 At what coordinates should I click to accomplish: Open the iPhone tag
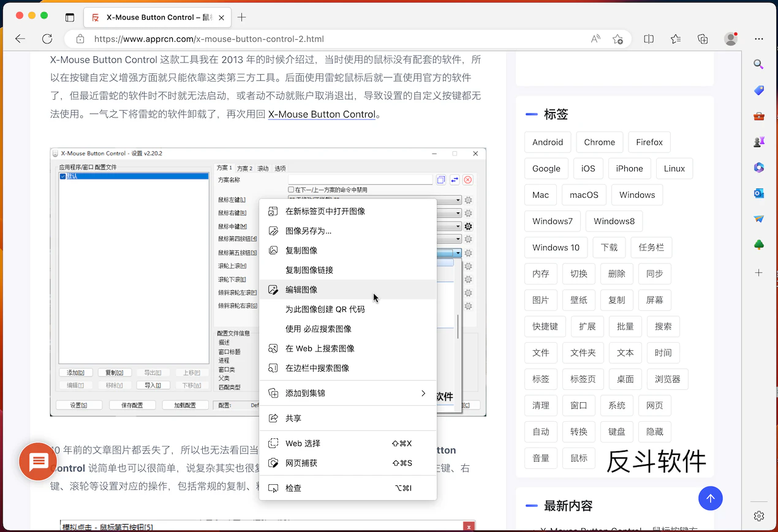(630, 168)
